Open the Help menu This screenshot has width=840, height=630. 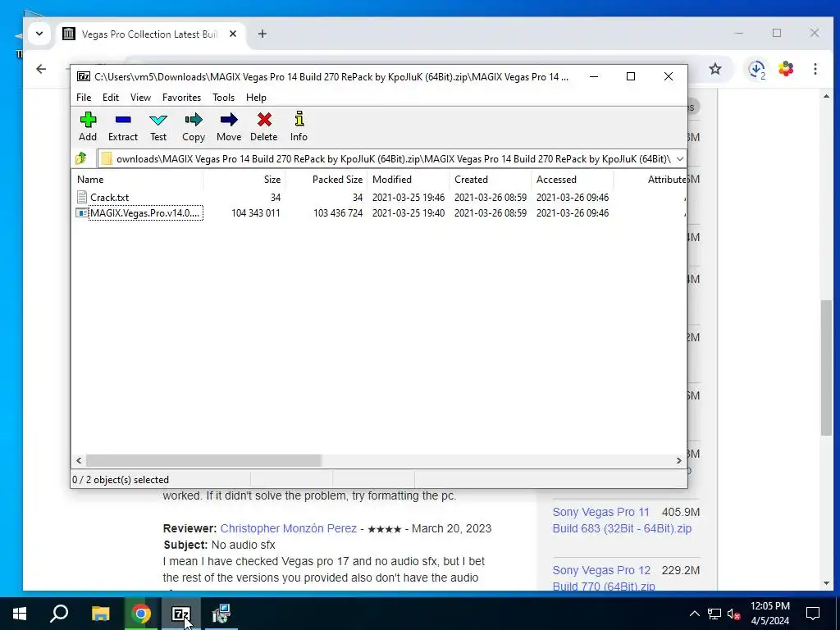coord(256,98)
